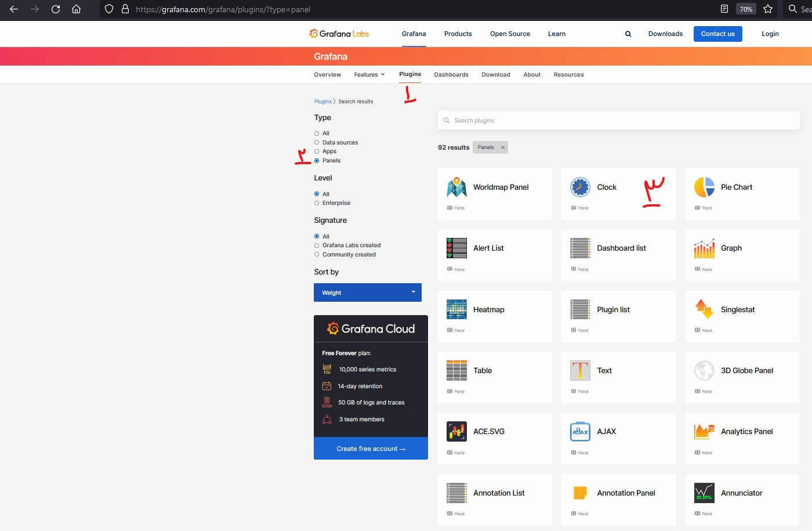
Task: Click the site search magnifier icon
Action: 628,34
